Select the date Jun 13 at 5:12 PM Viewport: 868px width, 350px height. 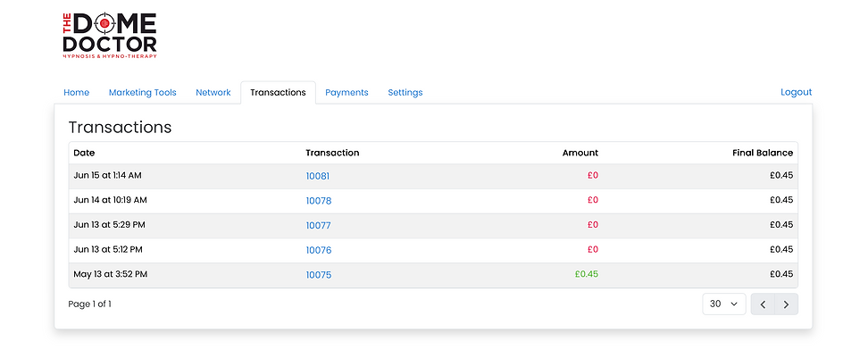(x=108, y=249)
